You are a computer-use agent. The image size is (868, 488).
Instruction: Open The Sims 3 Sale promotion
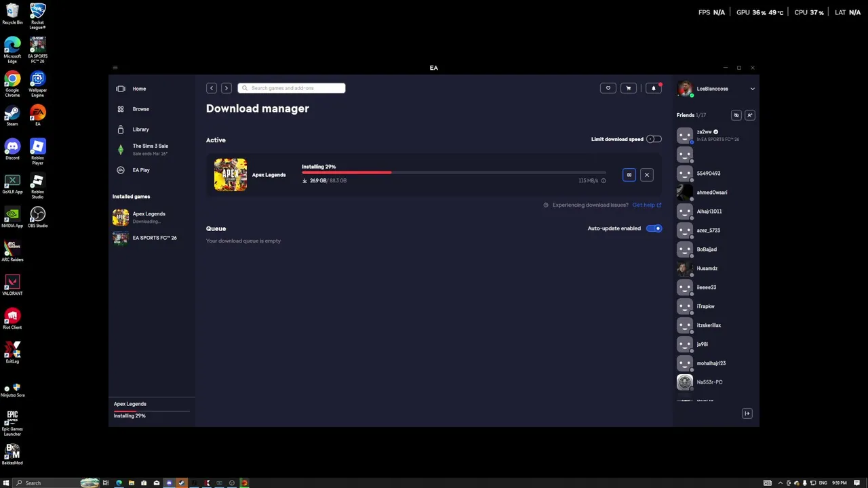click(150, 149)
